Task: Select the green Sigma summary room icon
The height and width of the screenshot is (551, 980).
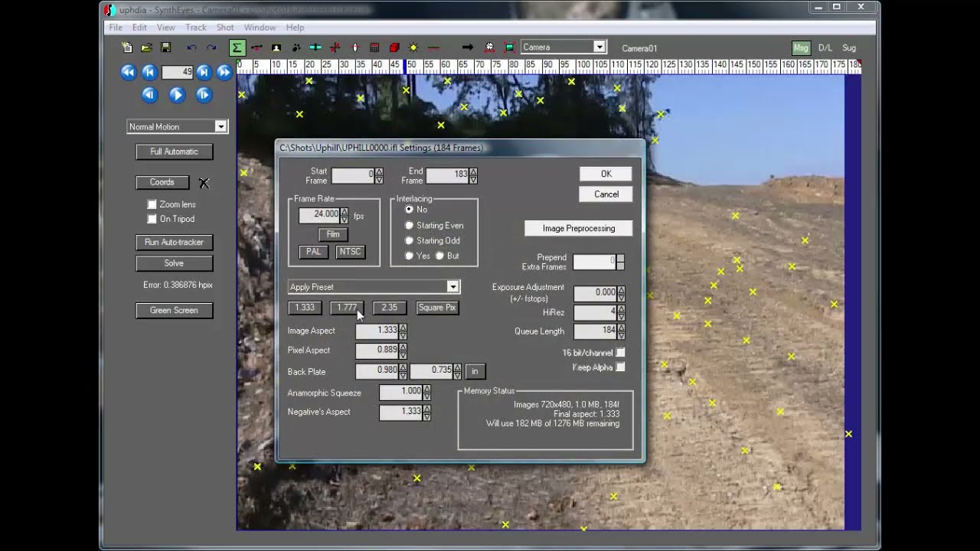Action: pos(237,47)
